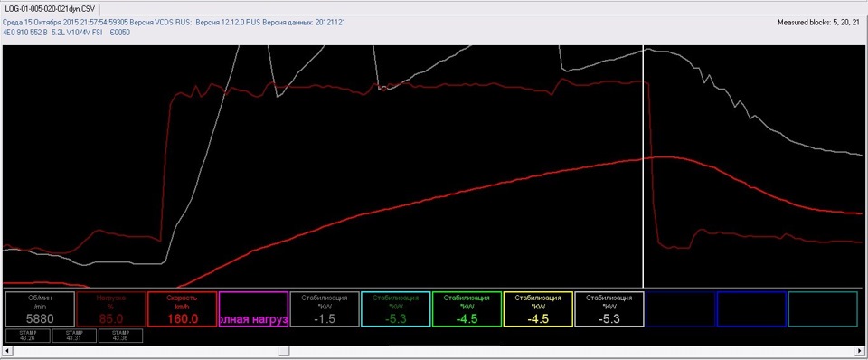Click the 'Measured blocks: 5, 20, 21' text
Image resolution: width=868 pixels, height=360 pixels.
pyautogui.click(x=819, y=23)
